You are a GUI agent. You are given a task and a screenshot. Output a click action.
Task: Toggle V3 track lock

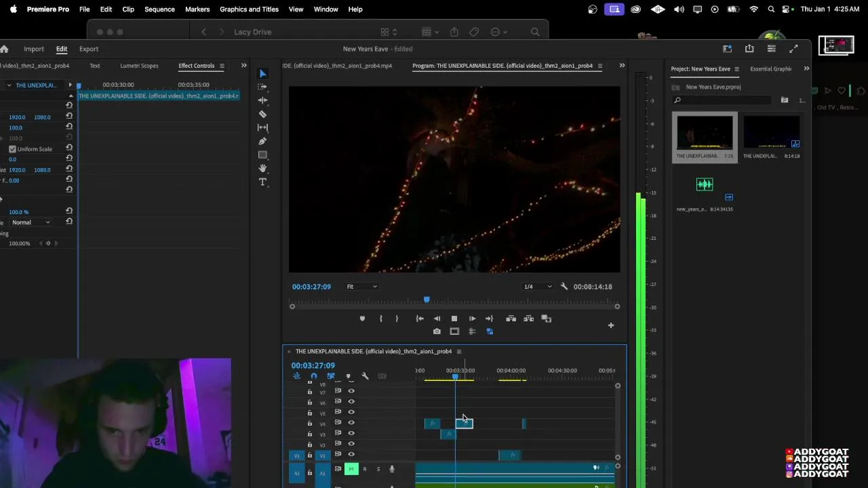tap(310, 434)
